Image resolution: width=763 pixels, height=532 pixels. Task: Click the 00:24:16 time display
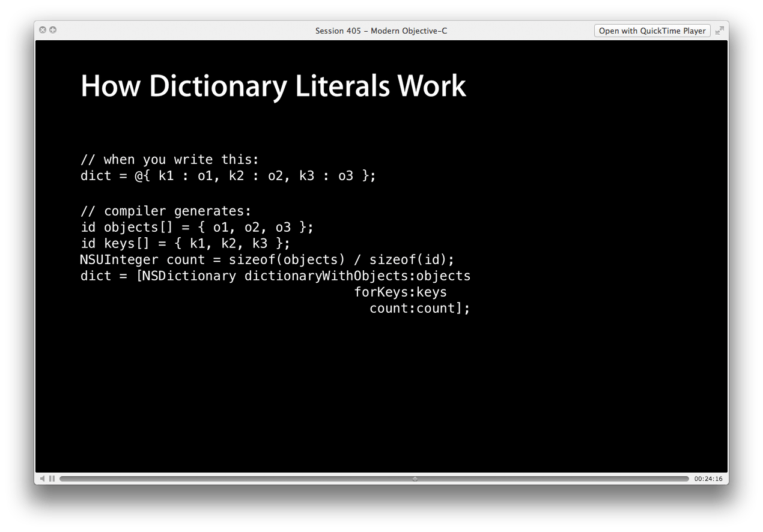[708, 479]
